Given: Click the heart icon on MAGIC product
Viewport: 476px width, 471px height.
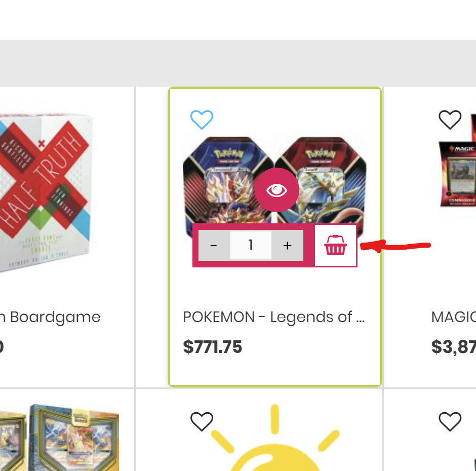Looking at the screenshot, I should tap(450, 120).
